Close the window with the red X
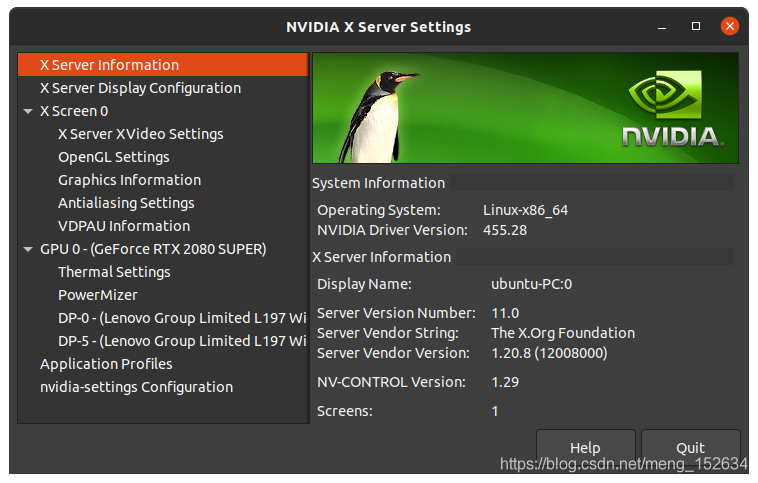Image resolution: width=758 pixels, height=483 pixels. pos(730,26)
